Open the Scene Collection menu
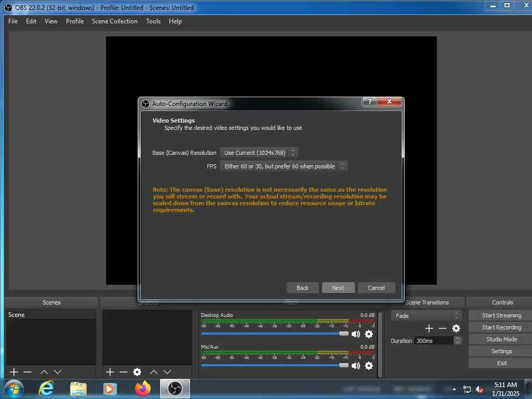This screenshot has height=399, width=532. pyautogui.click(x=115, y=21)
